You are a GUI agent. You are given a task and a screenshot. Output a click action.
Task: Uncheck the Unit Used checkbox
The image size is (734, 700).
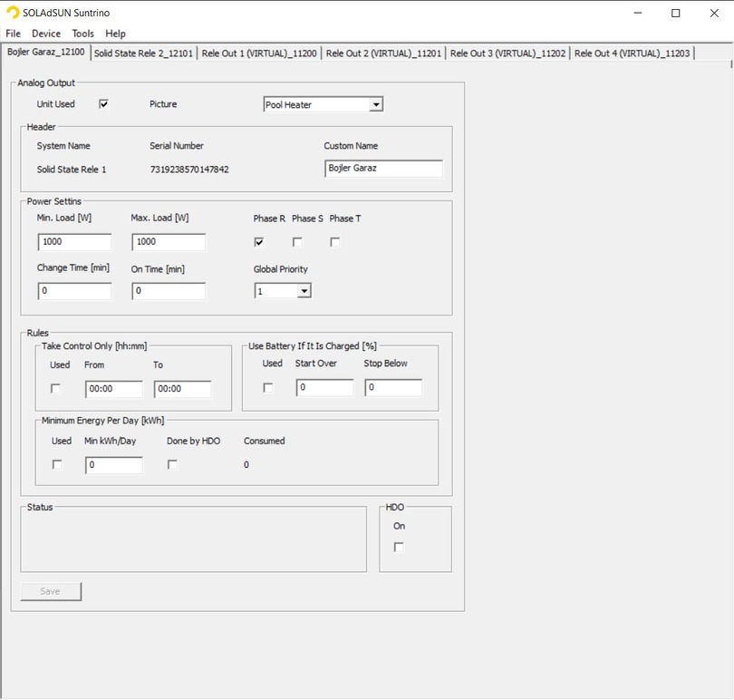click(x=104, y=104)
